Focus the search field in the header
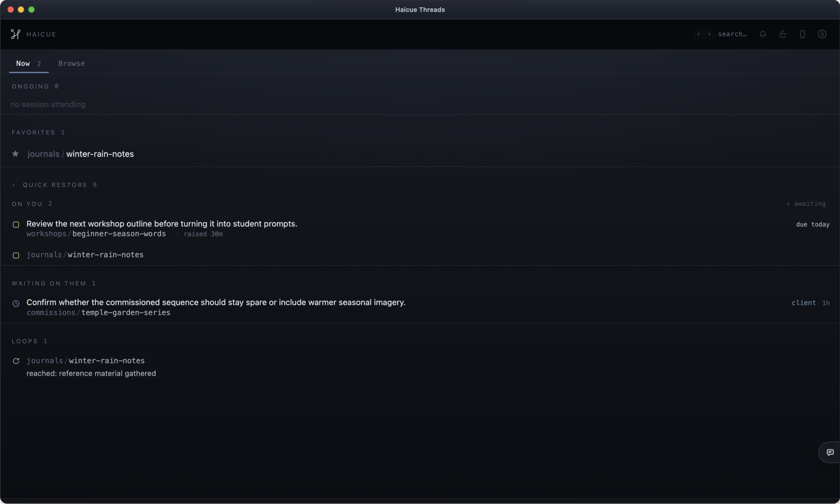Screen dimensions: 840x504 [x=720, y=34]
